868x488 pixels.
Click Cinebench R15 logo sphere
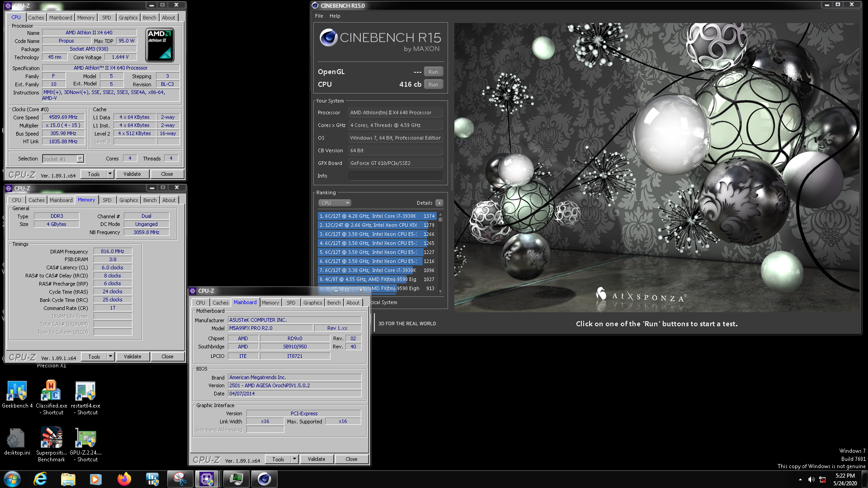329,38
